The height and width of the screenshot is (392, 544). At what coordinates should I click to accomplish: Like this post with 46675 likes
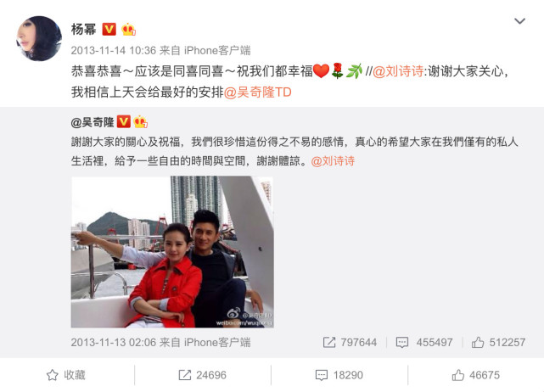tap(475, 375)
